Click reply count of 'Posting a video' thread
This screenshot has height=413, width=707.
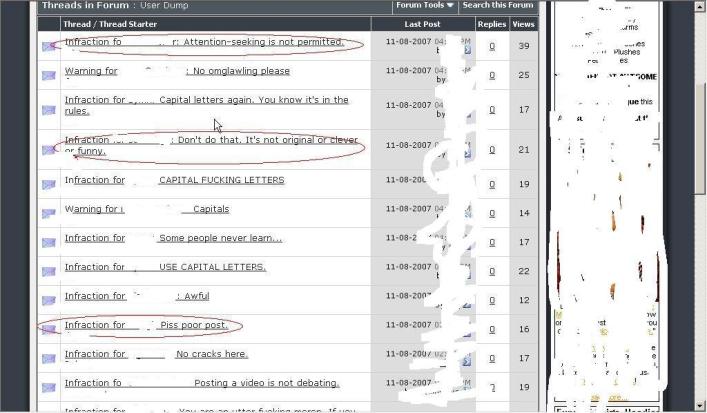[492, 387]
